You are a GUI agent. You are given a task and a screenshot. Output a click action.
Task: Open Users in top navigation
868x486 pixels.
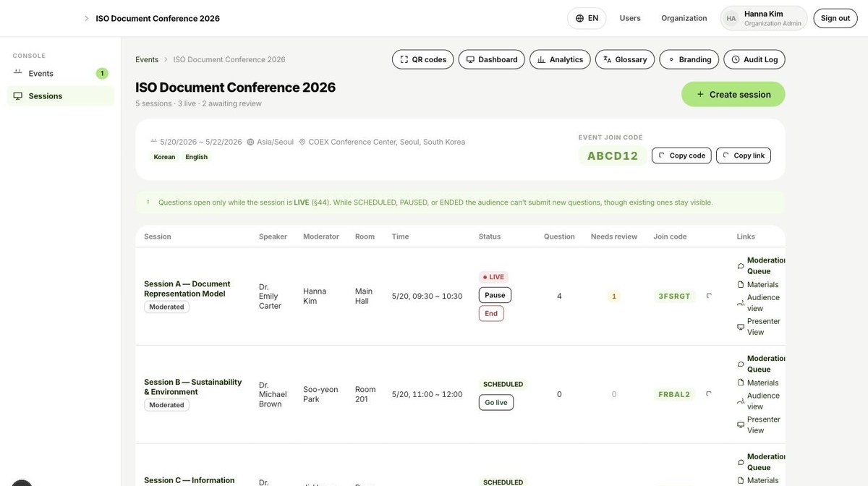pyautogui.click(x=630, y=18)
